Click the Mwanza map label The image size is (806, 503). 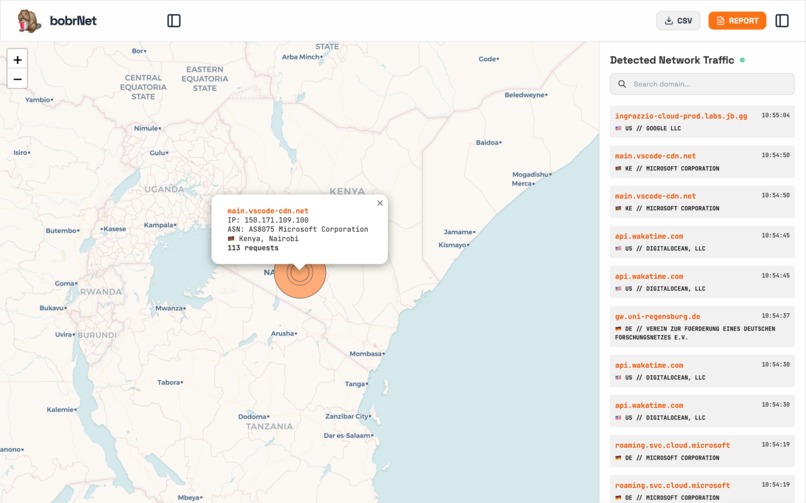(x=169, y=308)
